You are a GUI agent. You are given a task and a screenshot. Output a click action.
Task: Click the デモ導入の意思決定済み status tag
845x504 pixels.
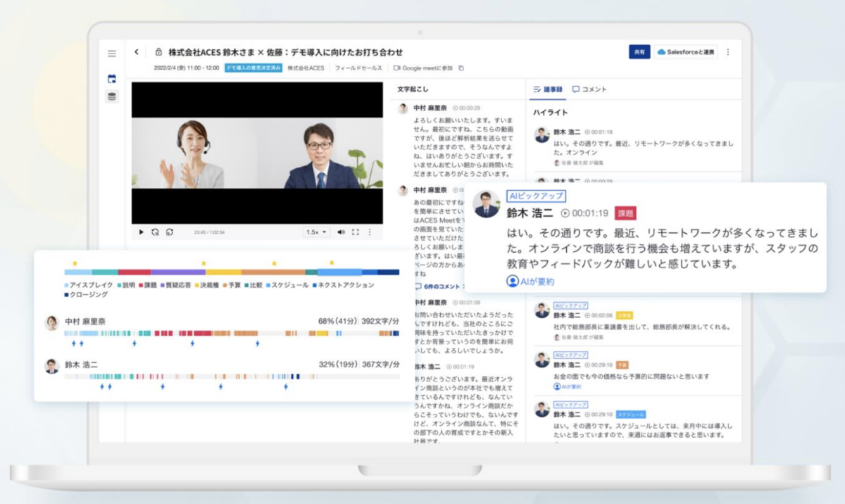(254, 68)
